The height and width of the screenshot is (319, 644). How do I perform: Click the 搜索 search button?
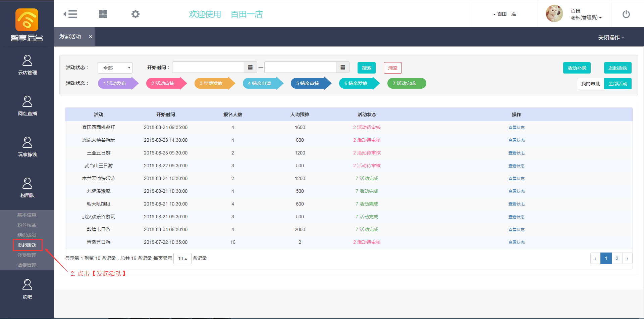(x=367, y=68)
